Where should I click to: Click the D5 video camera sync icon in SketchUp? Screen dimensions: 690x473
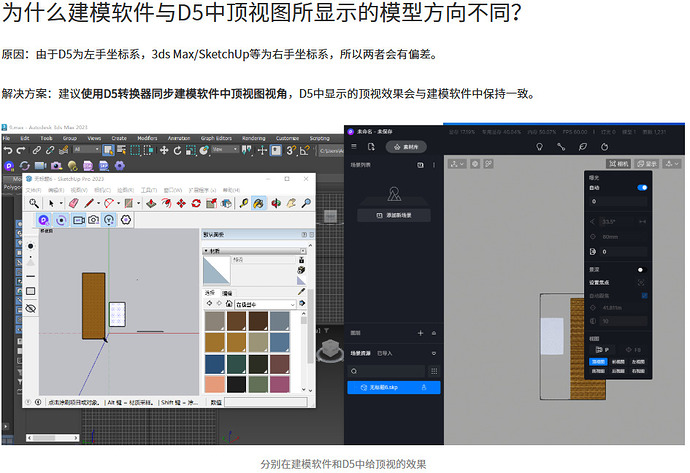click(79, 220)
